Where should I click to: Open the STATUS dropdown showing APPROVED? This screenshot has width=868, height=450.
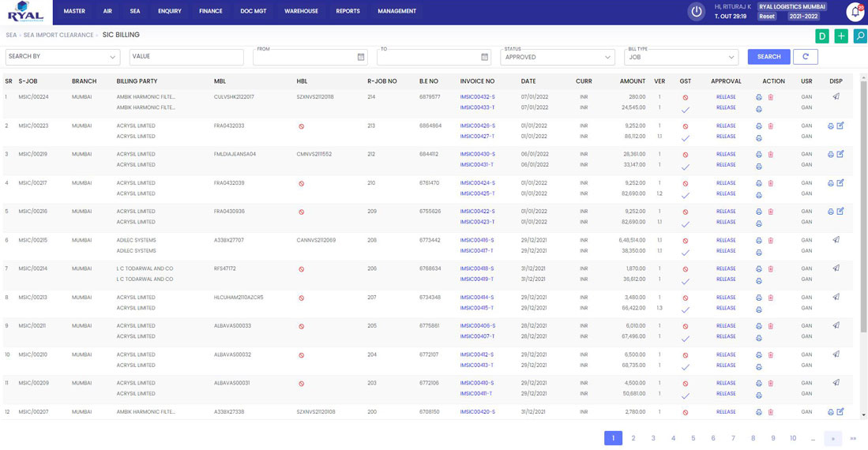pyautogui.click(x=558, y=57)
